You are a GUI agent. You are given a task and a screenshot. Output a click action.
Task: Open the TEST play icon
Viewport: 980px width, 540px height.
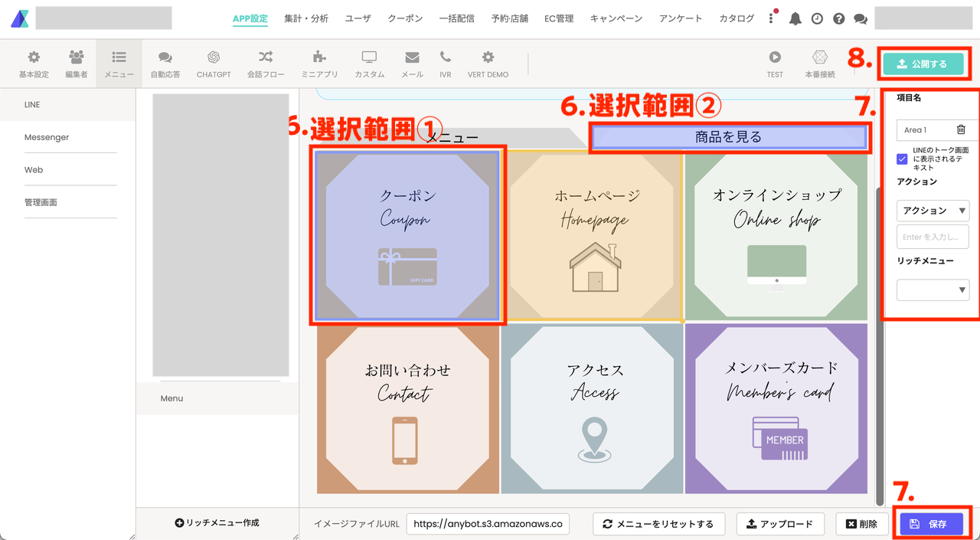tap(775, 57)
